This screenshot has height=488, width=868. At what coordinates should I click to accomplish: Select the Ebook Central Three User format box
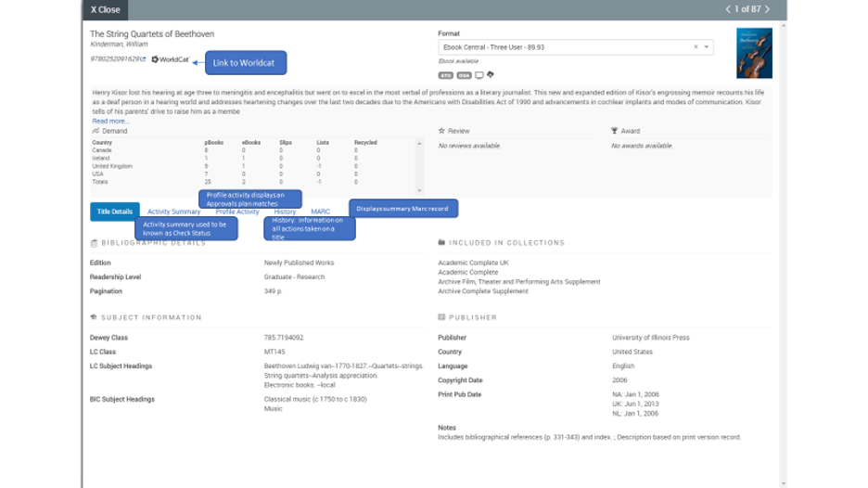point(576,47)
